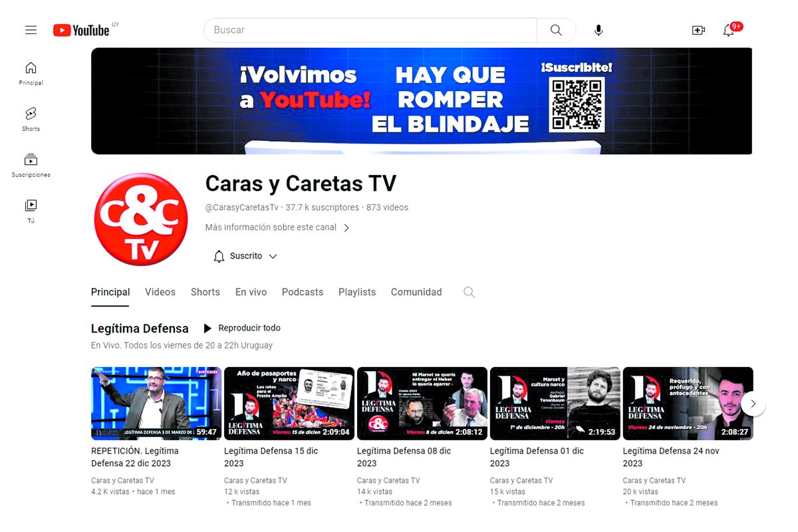Screen dimensions: 798x532
Task: Open the Comunidad tab
Action: [x=416, y=292]
